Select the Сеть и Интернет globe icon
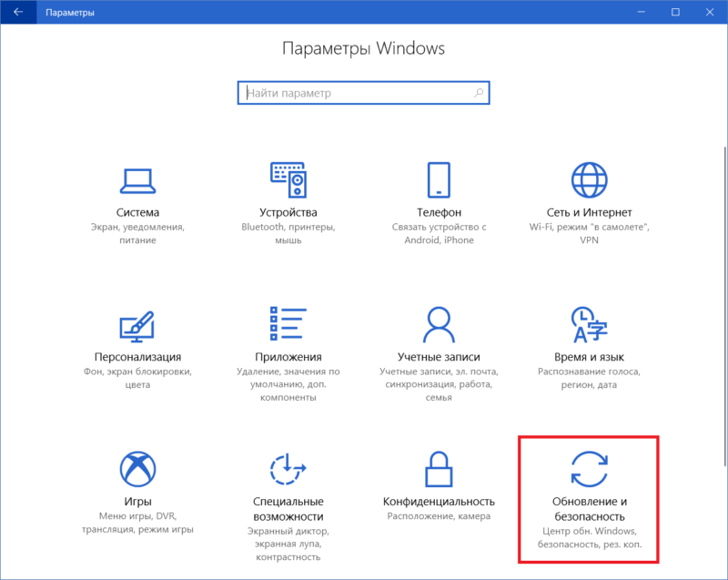The image size is (728, 580). coord(589,179)
